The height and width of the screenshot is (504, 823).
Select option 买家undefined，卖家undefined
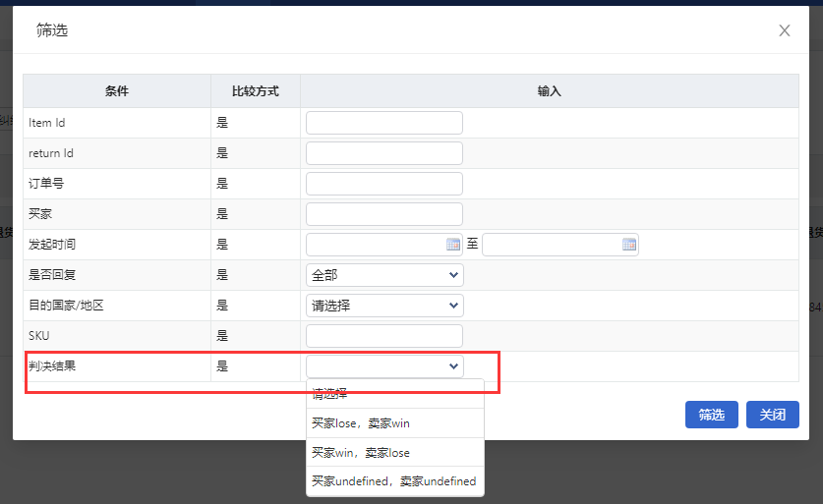394,481
